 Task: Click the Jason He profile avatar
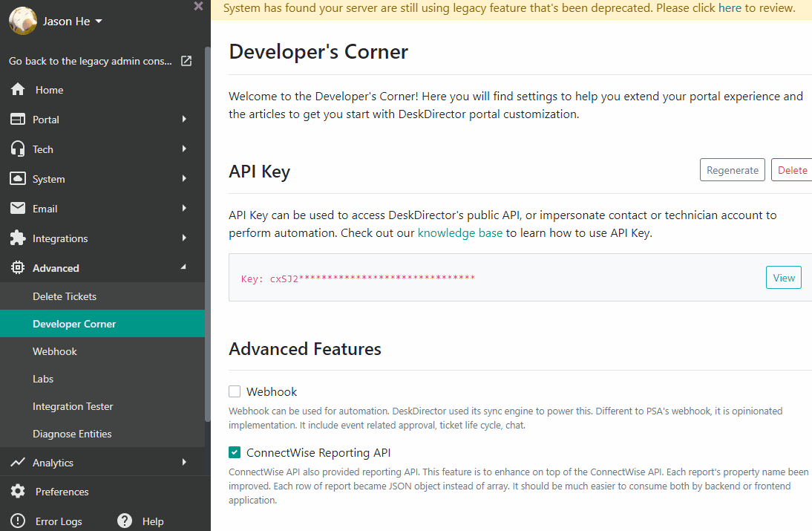[23, 21]
